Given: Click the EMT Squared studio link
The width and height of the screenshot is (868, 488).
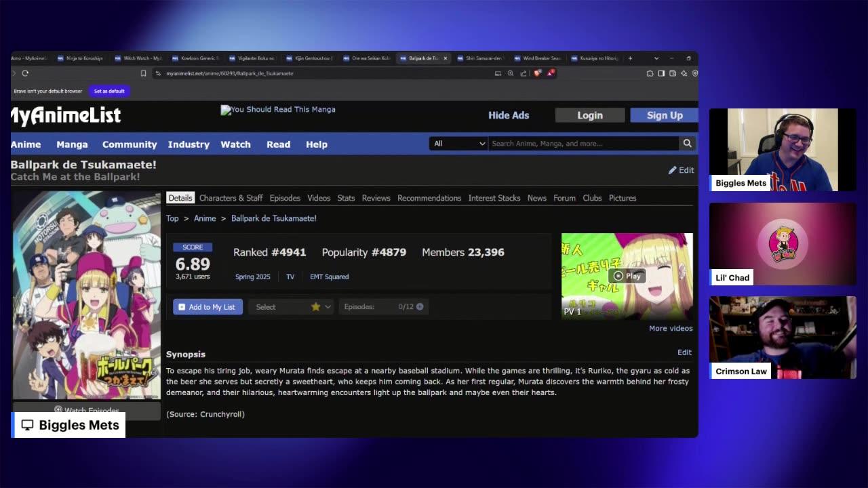Looking at the screenshot, I should click(330, 277).
